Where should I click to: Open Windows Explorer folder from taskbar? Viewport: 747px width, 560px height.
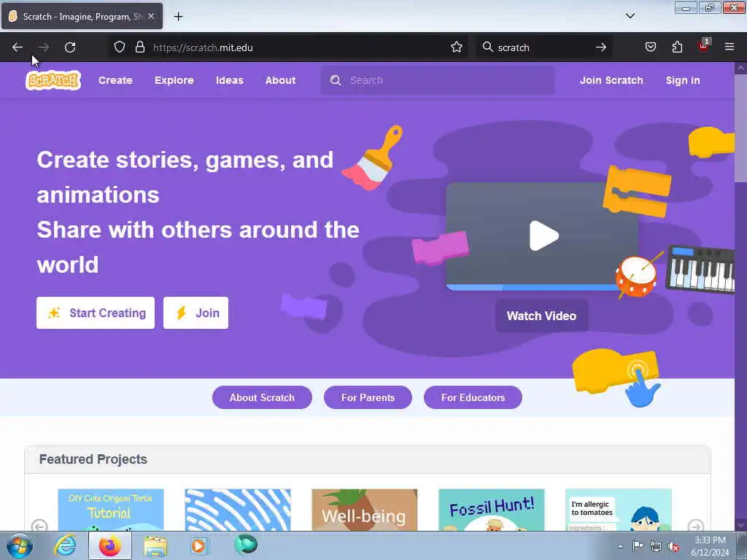tap(155, 545)
